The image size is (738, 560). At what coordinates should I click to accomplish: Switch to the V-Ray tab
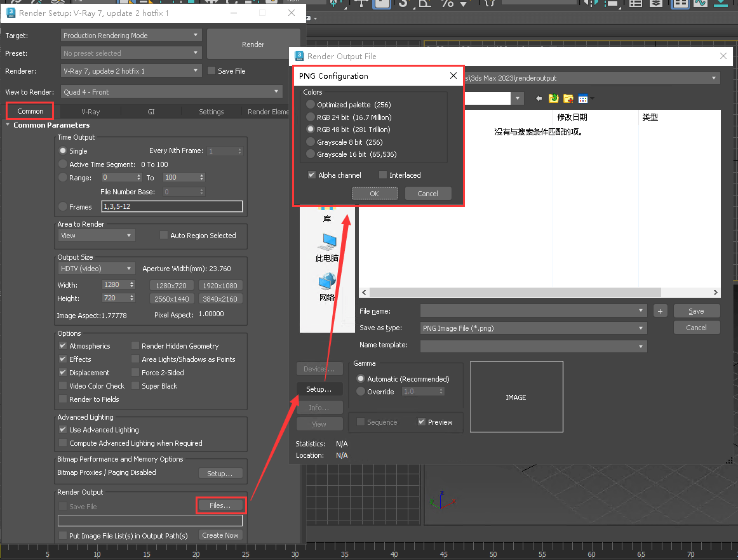(91, 112)
